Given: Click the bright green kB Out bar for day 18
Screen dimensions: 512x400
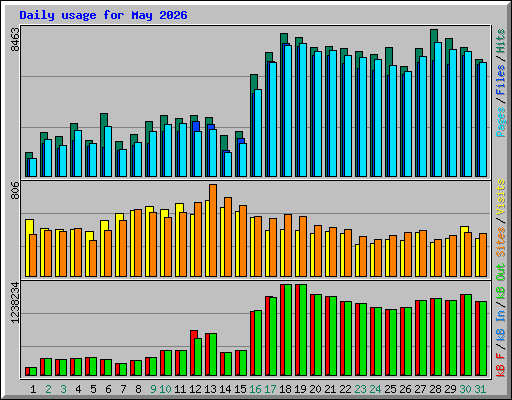Looking at the screenshot, I should point(288,330).
